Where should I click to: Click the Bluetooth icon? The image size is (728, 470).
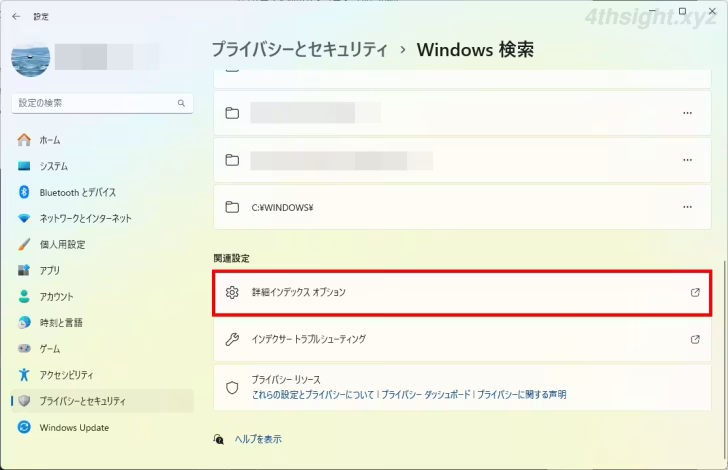point(24,192)
